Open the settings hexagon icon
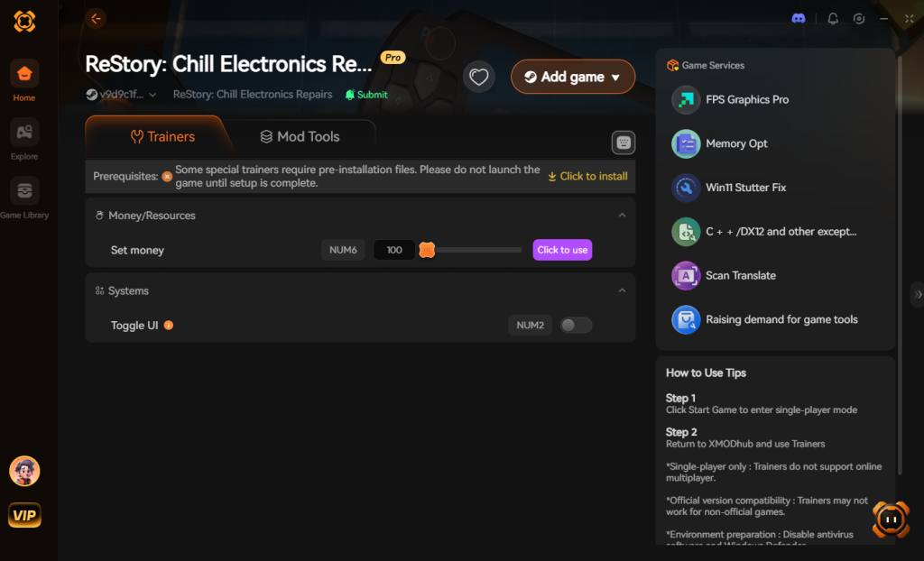 coord(859,19)
